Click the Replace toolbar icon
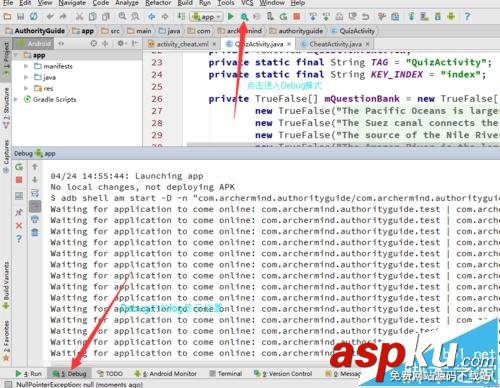 tap(135, 16)
